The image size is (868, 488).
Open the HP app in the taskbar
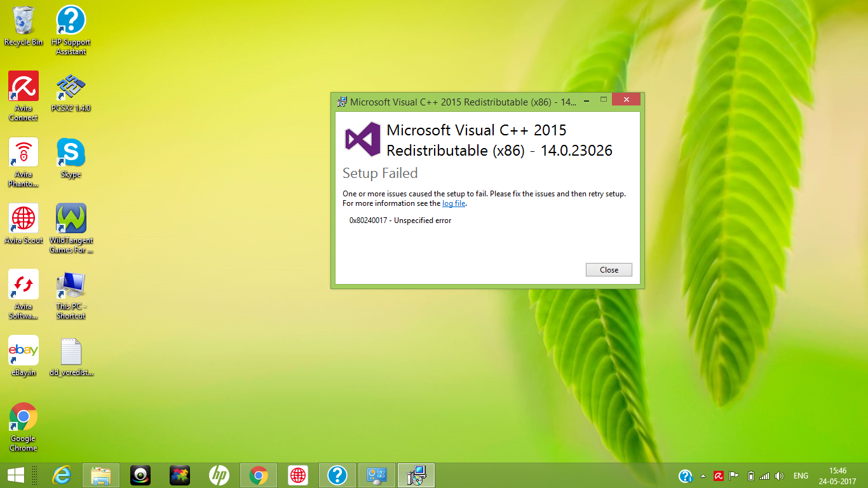click(219, 475)
